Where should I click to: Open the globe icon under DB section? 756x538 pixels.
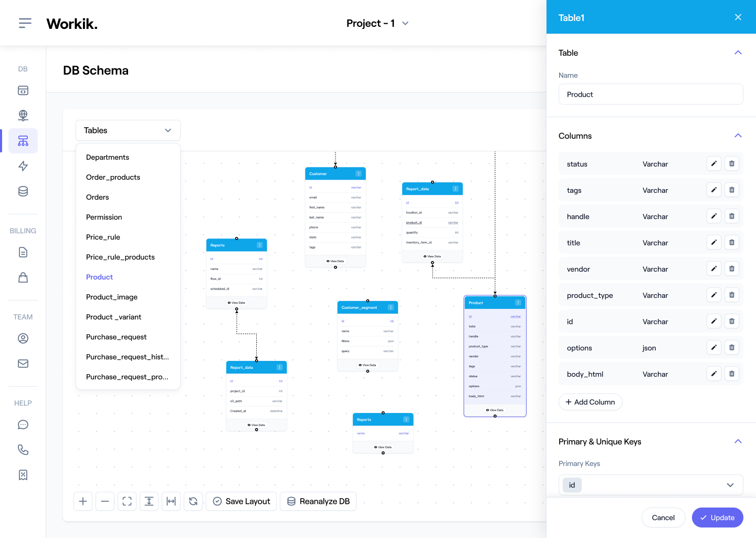pos(23,116)
